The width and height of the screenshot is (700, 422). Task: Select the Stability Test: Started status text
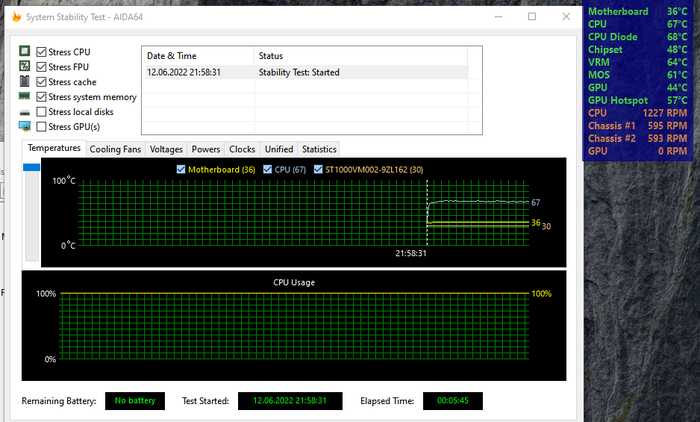tap(299, 72)
